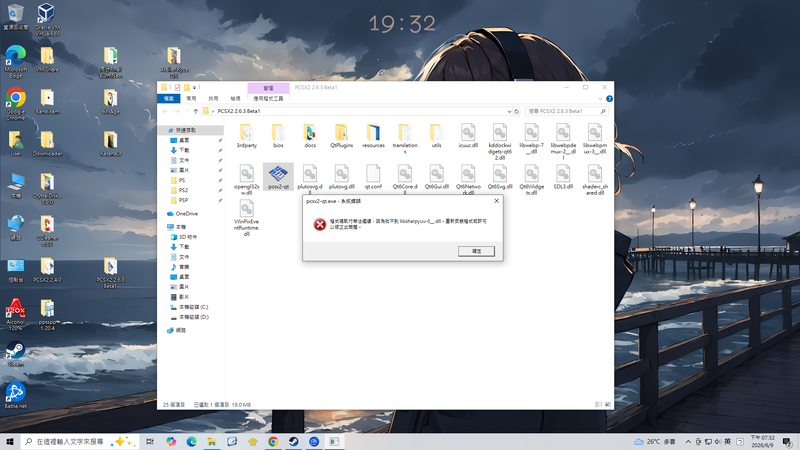Select the Battle.net desktop shortcut
The image size is (800, 450).
(16, 395)
